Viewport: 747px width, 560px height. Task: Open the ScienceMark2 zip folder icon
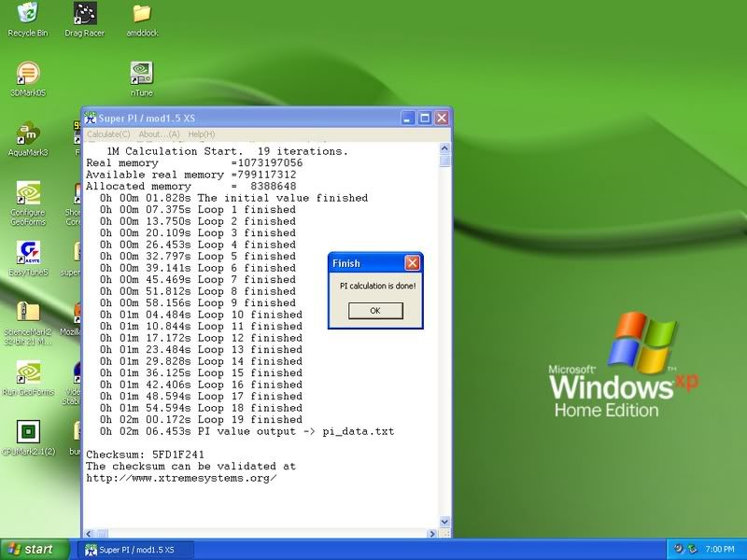tap(28, 323)
